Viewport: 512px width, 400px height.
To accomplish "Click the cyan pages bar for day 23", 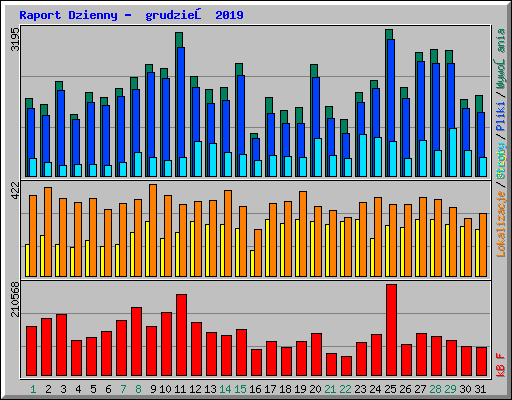I will point(363,155).
